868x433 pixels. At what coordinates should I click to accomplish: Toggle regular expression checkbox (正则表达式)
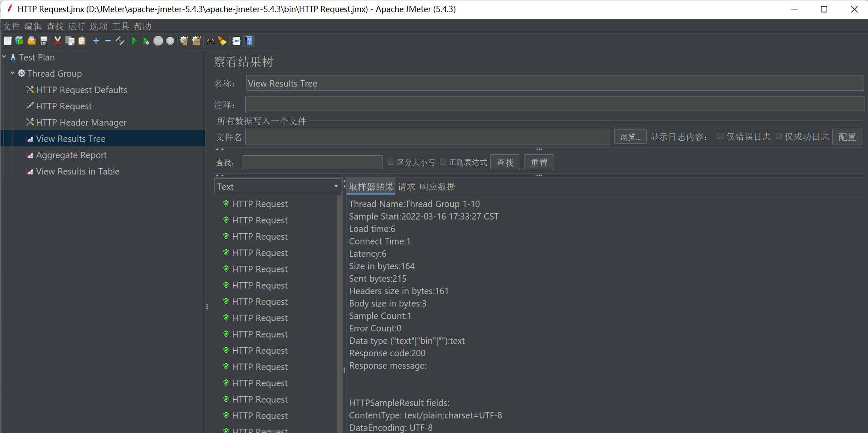(x=443, y=162)
